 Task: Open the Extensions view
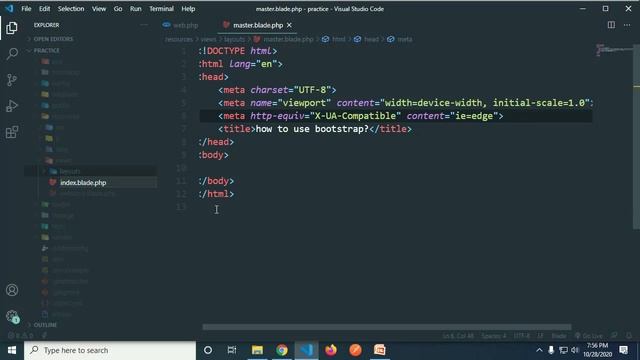(x=12, y=132)
